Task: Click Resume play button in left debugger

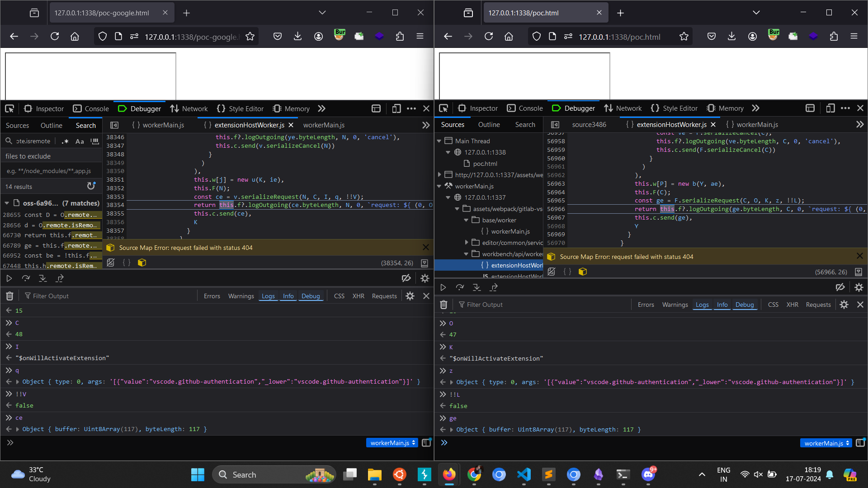Action: 9,278
